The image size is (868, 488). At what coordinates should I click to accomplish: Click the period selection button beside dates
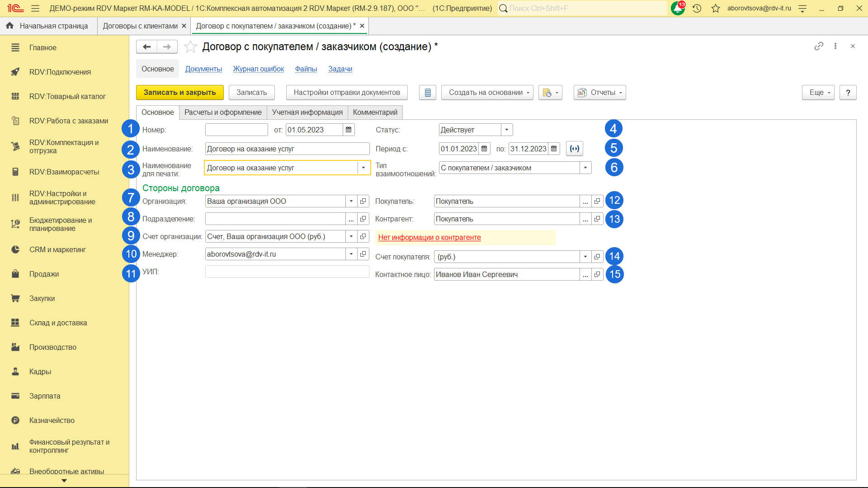574,149
